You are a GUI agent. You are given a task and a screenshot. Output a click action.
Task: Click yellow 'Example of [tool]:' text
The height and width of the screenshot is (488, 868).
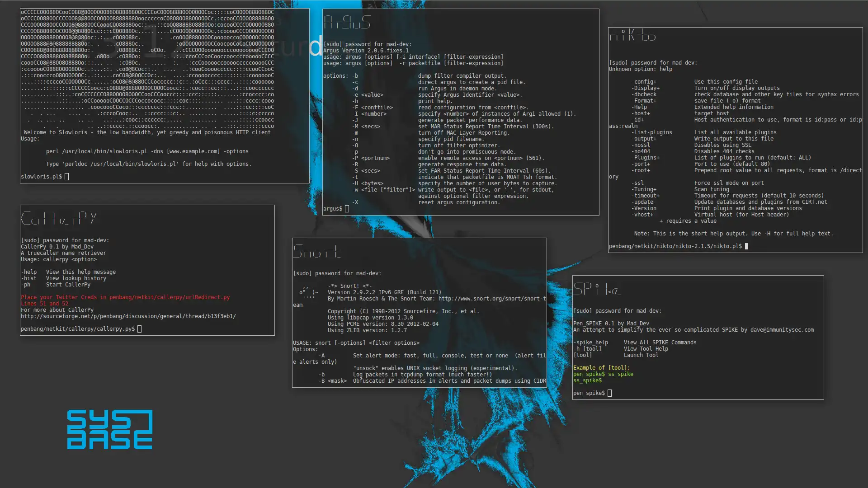coord(601,368)
